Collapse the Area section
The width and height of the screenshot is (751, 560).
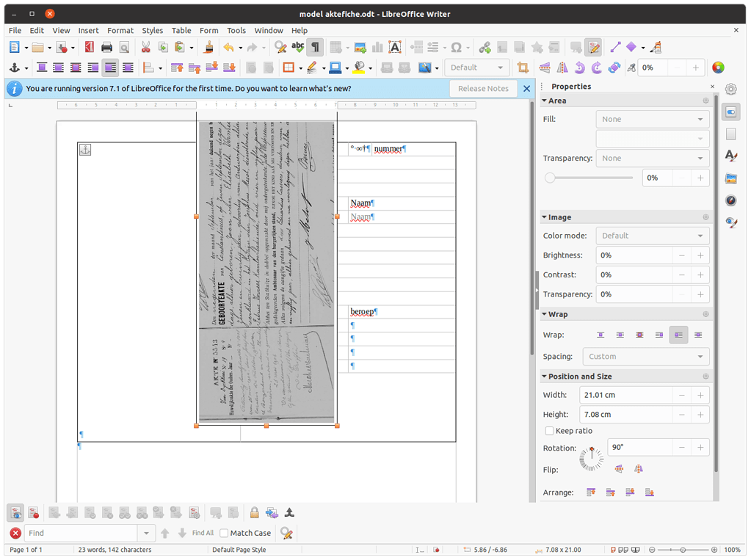point(544,101)
